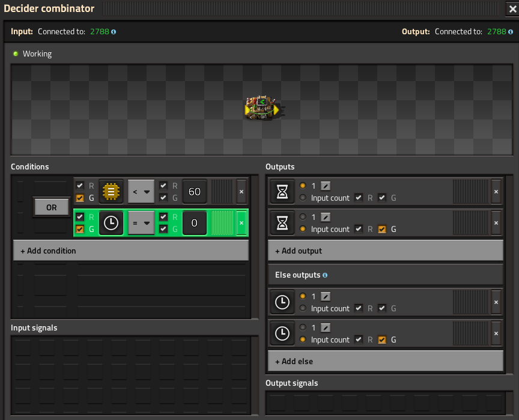The image size is (519, 420).
Task: Open Output network 2788 info icon
Action: [x=511, y=32]
